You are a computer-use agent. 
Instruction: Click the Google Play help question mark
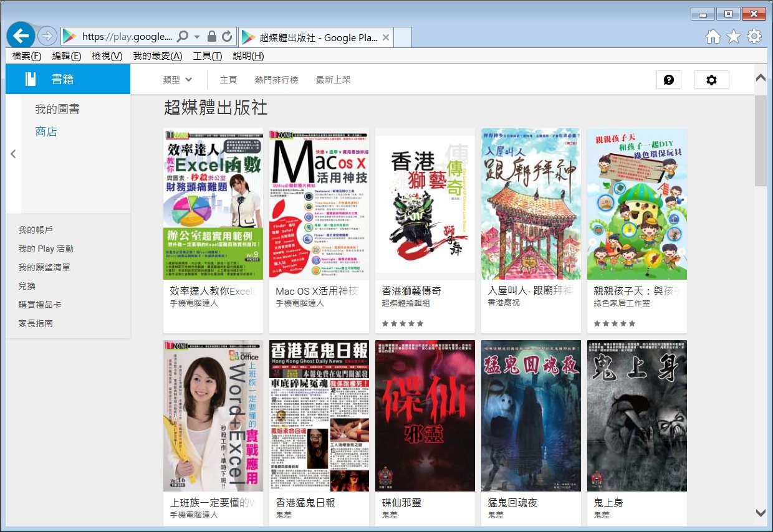pyautogui.click(x=668, y=80)
